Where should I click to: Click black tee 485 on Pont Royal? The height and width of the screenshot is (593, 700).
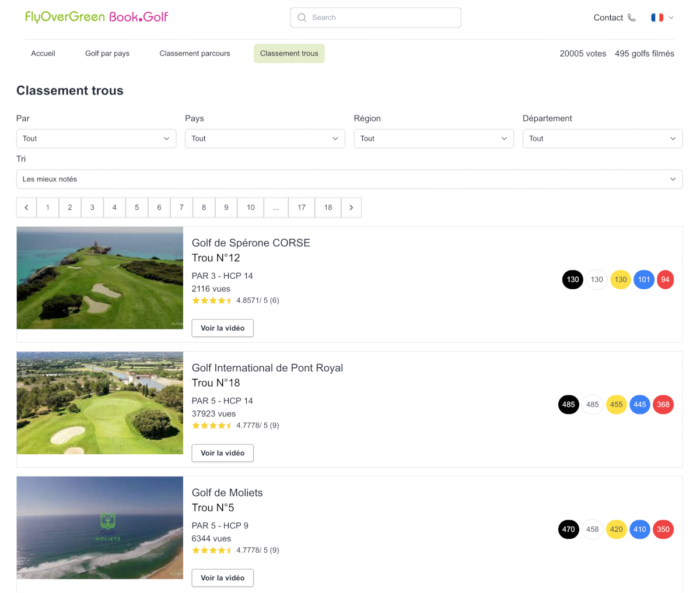click(569, 404)
